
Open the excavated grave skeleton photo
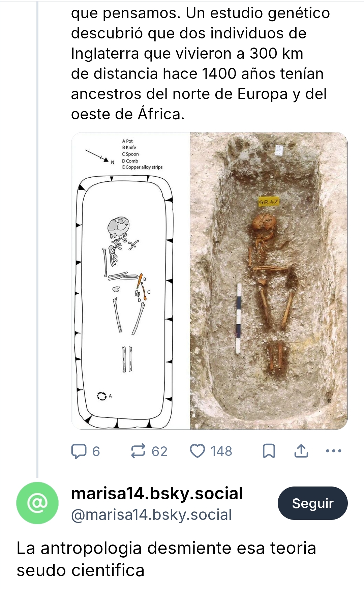(269, 281)
